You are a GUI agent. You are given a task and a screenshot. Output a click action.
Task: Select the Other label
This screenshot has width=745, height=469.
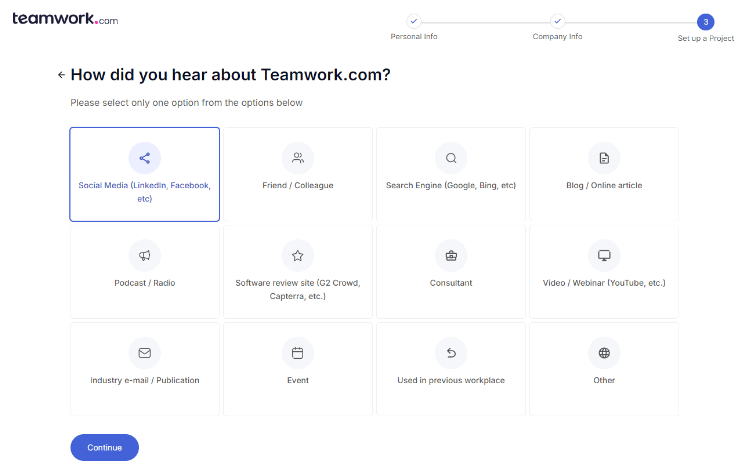click(x=604, y=380)
